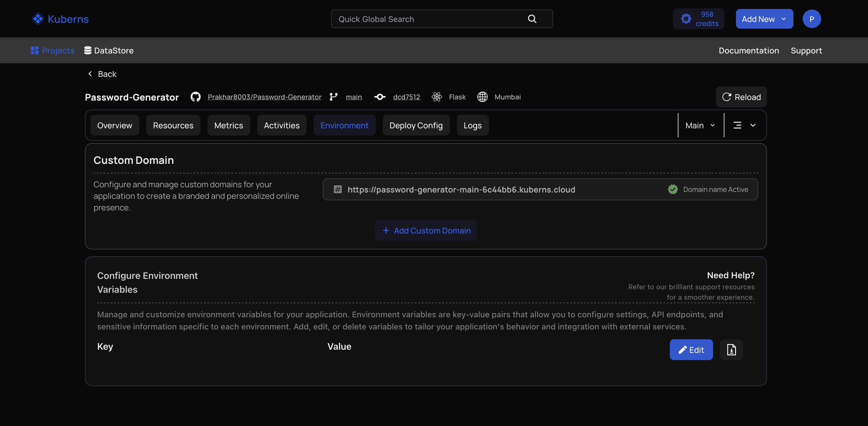Click the Kuberns logo in the header
Screen dimensions: 868x426
click(60, 18)
